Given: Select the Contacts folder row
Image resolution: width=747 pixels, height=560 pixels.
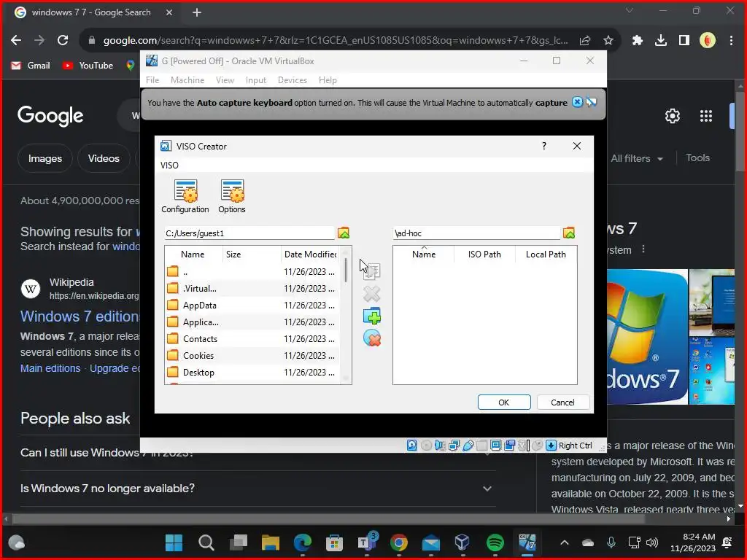Looking at the screenshot, I should click(x=252, y=339).
